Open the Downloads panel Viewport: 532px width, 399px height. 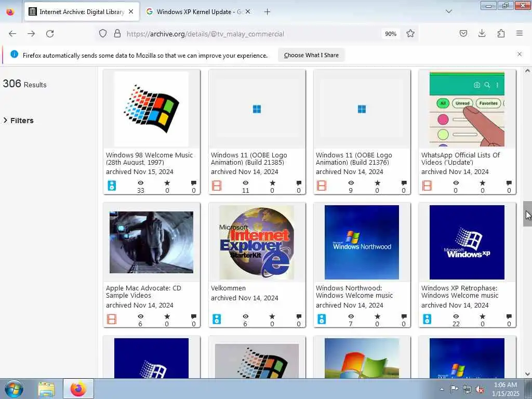(482, 33)
